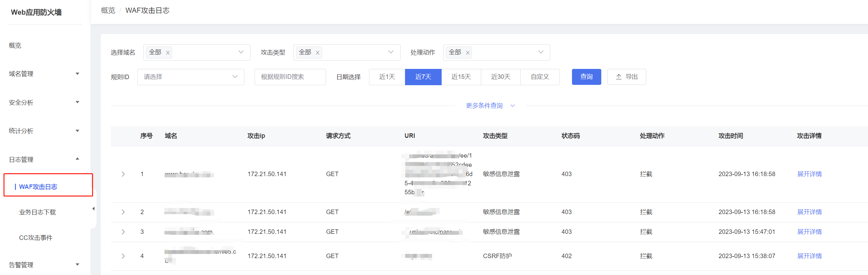The width and height of the screenshot is (868, 275).
Task: Select the 近1天 date range
Action: coord(387,77)
